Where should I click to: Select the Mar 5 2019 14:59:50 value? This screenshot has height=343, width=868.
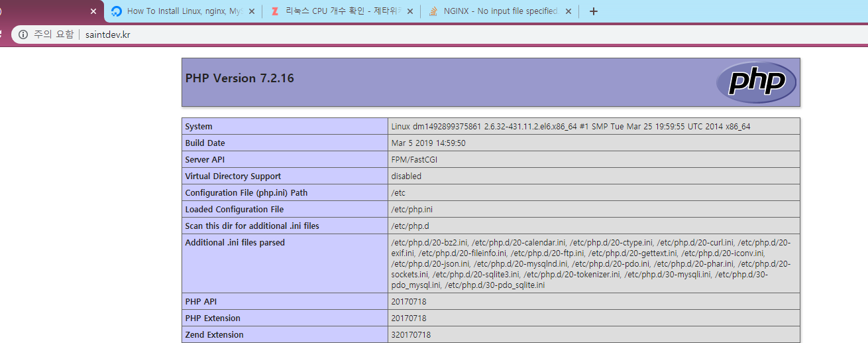coord(428,143)
